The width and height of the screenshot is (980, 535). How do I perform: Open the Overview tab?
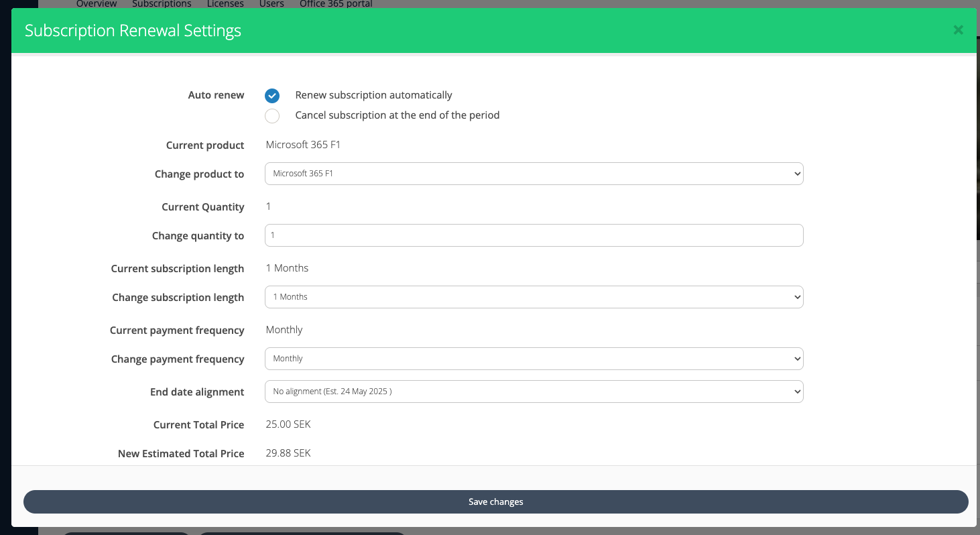pyautogui.click(x=96, y=4)
